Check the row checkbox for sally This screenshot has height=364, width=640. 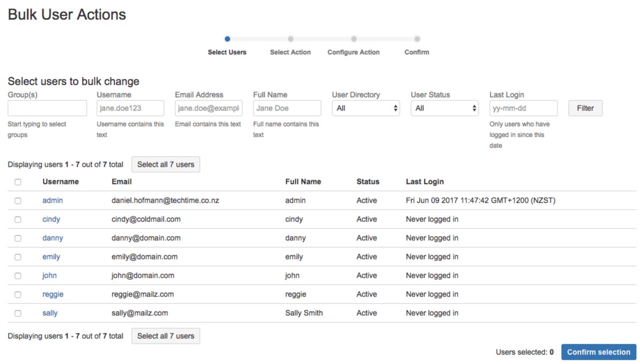(x=18, y=313)
